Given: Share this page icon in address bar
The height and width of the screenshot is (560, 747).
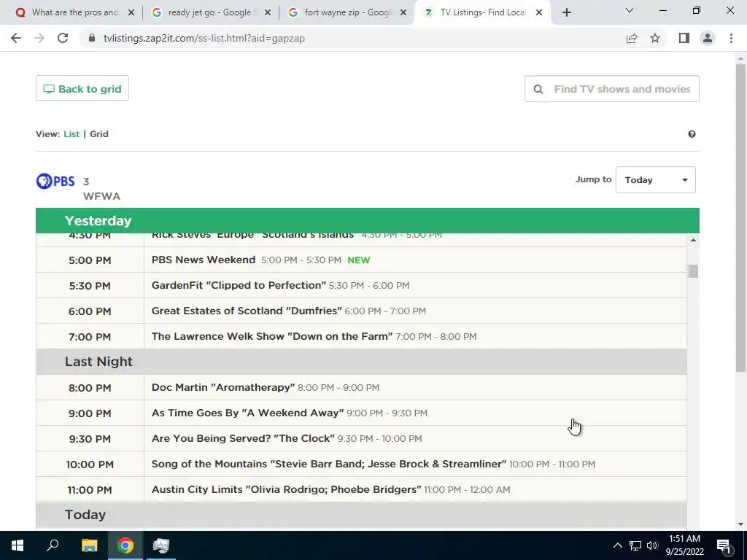Looking at the screenshot, I should tap(632, 38).
